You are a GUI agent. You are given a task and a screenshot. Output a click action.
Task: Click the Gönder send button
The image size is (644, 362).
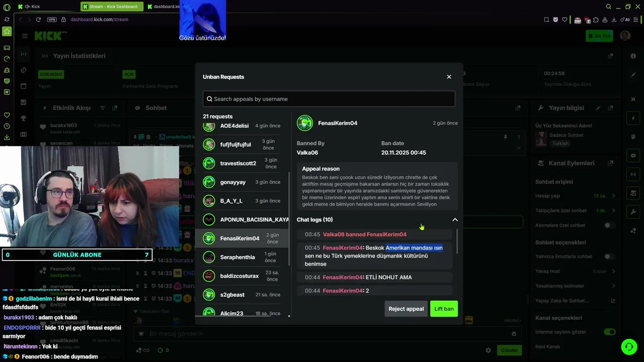(509, 350)
